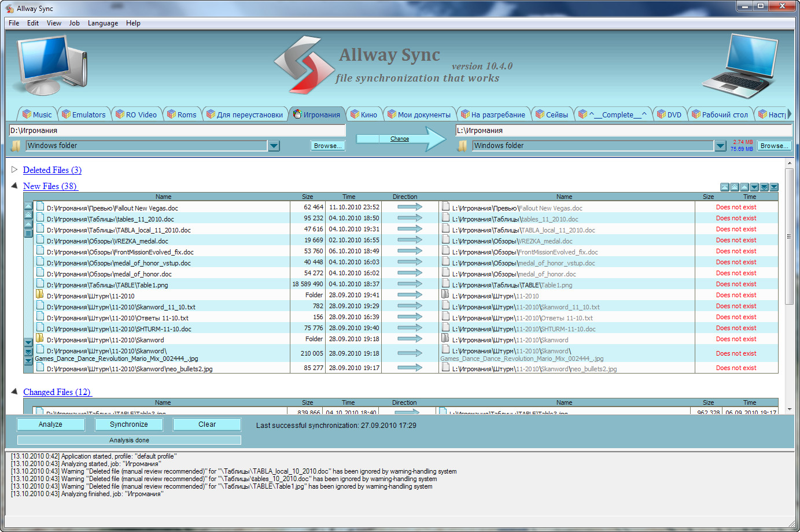
Task: Click page-down icon in left vertical strip
Action: [x=28, y=352]
